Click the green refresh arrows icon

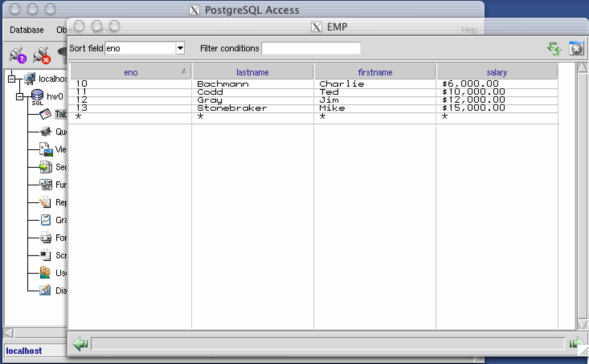pos(554,49)
